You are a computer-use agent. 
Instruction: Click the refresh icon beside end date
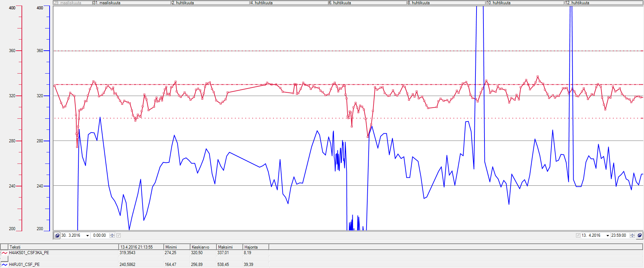(639, 235)
